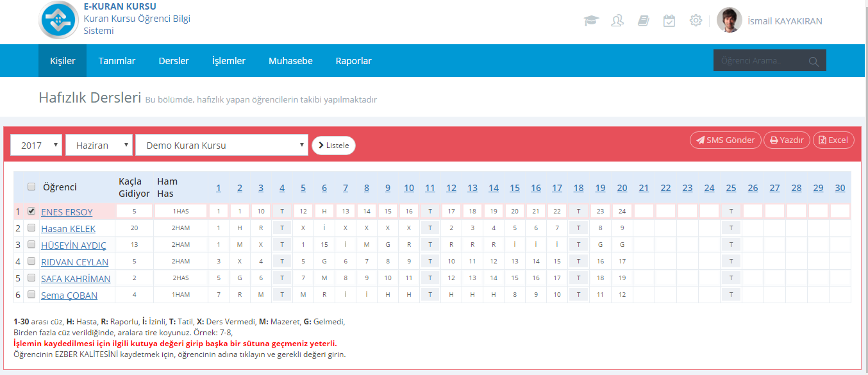Open SAFA KAHRİMAN student link
Viewport: 868px width, 375px height.
76,279
